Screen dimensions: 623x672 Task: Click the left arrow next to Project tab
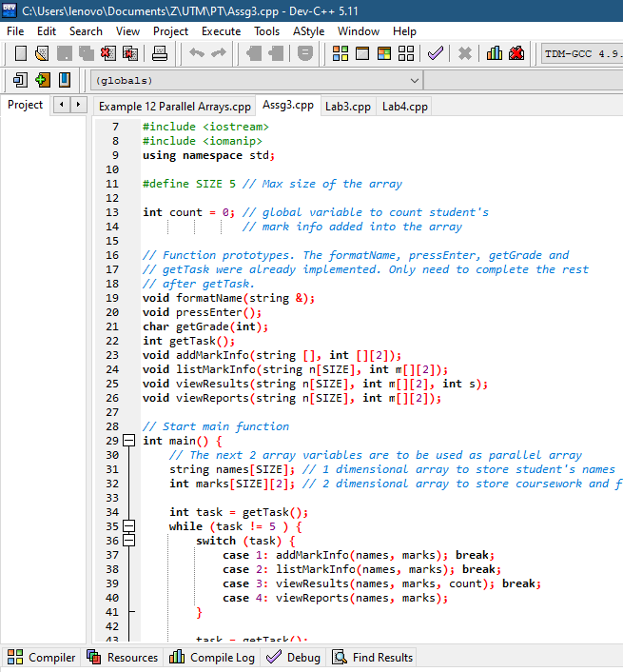(62, 105)
